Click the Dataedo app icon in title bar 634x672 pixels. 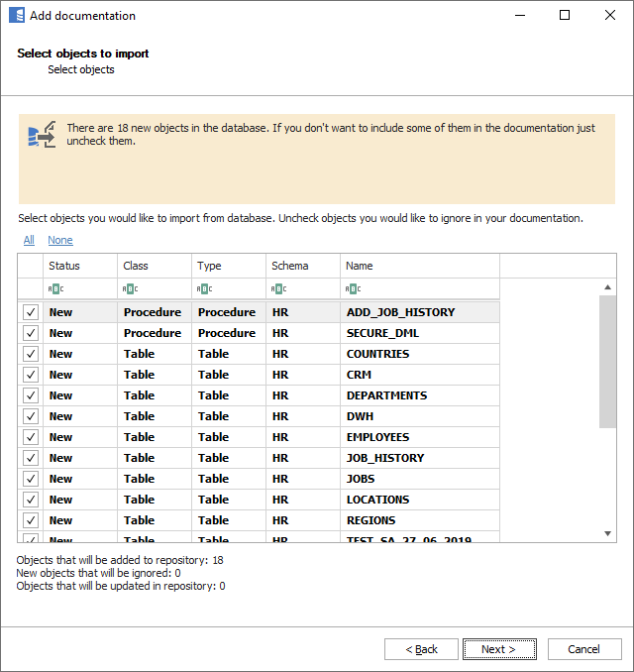click(16, 16)
